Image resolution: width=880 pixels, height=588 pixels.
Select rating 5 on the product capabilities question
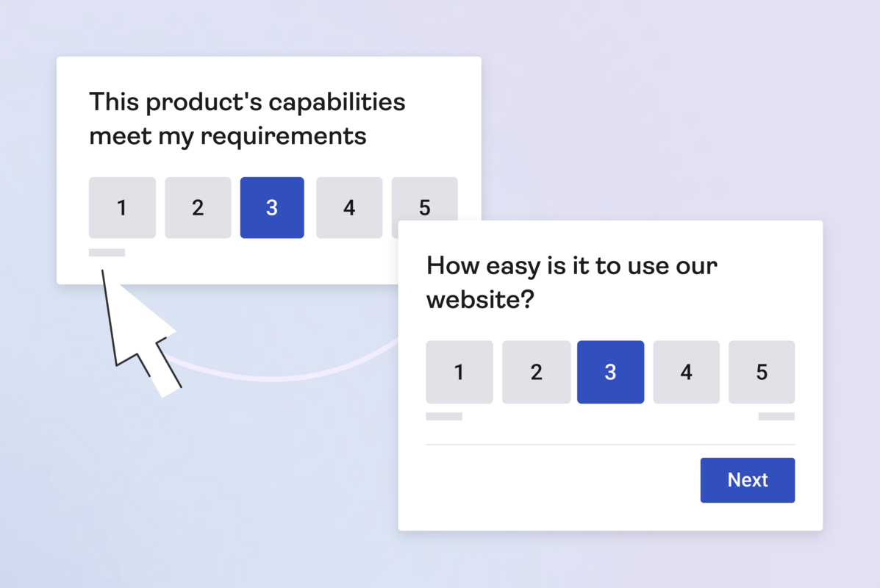click(x=425, y=207)
